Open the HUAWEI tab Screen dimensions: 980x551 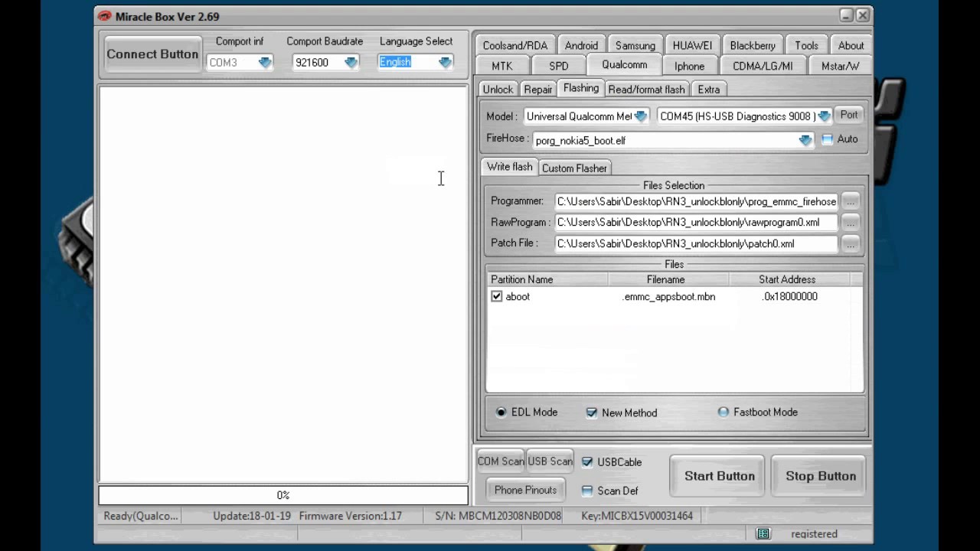tap(692, 46)
